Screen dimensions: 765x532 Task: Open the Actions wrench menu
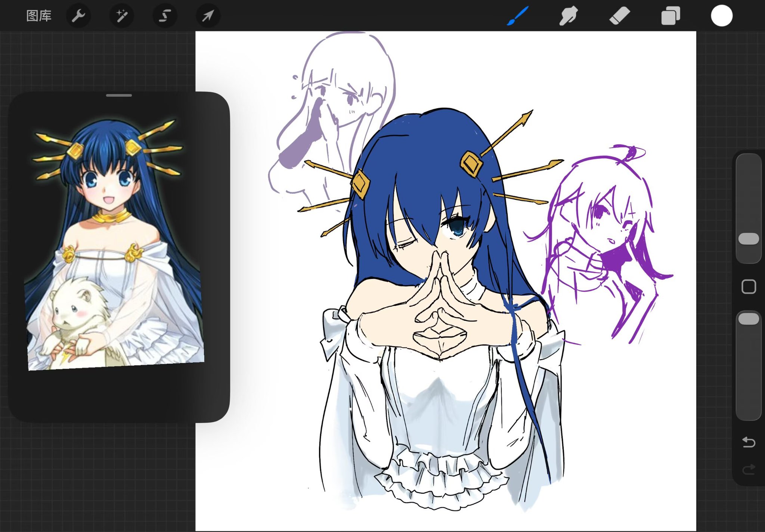78,16
